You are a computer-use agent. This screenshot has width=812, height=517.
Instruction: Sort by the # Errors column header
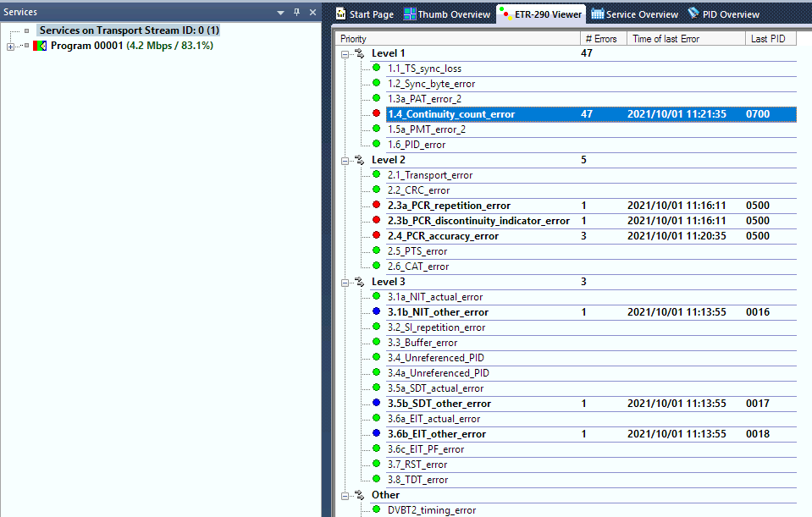click(604, 39)
